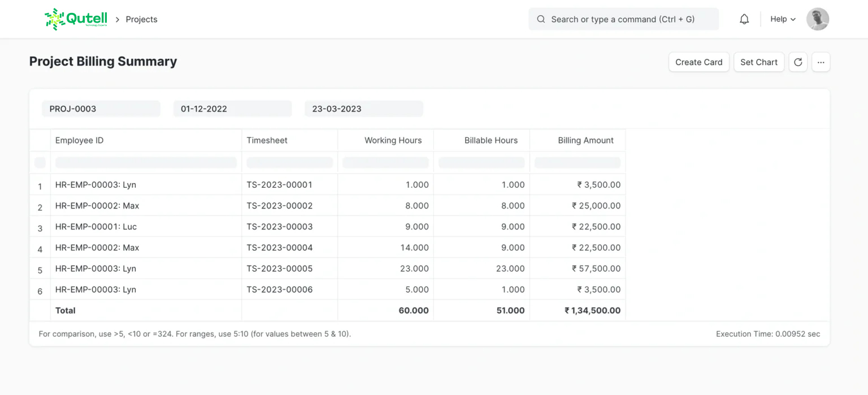Select the TS-2023-00004 timesheet cell
The width and height of the screenshot is (868, 395).
280,248
